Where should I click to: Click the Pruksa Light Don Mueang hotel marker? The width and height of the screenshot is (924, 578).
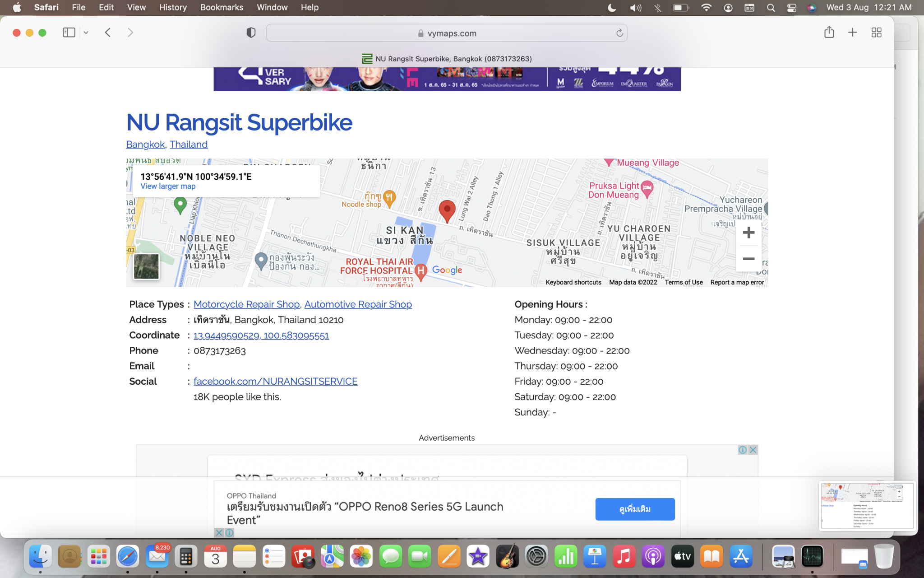pos(647,189)
